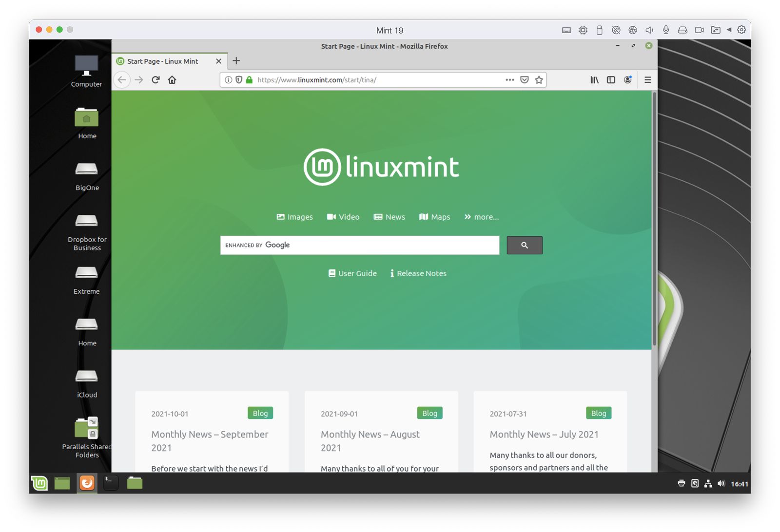Open the User Guide link

click(352, 273)
